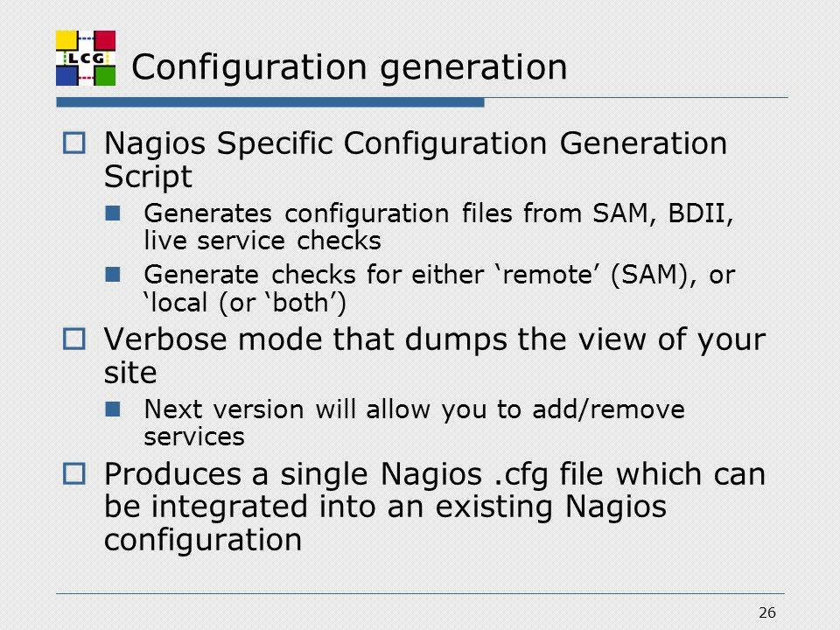Click the green square in LCG logo
This screenshot has height=630, width=840.
pyautogui.click(x=105, y=75)
